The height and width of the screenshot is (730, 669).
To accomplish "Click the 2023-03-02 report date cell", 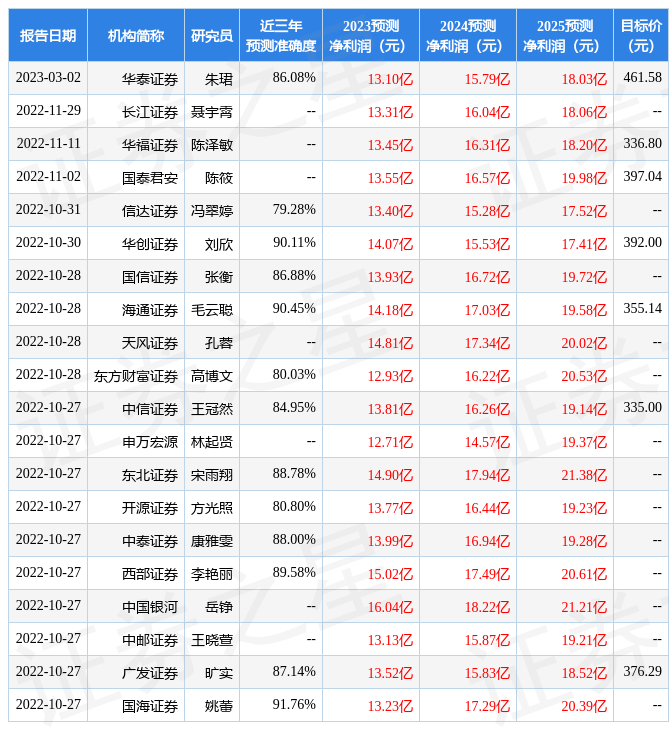I will (48, 78).
